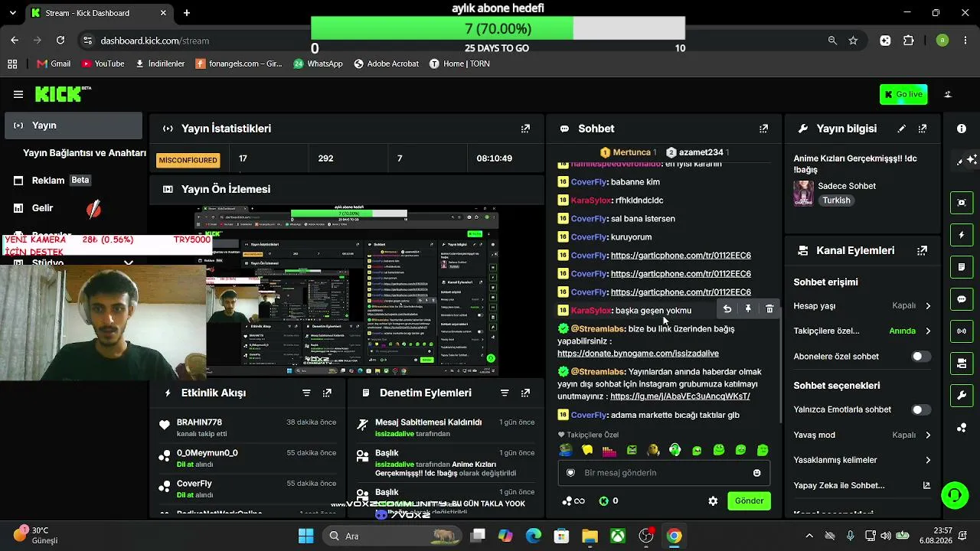Click the info icon in right rail

(x=962, y=129)
